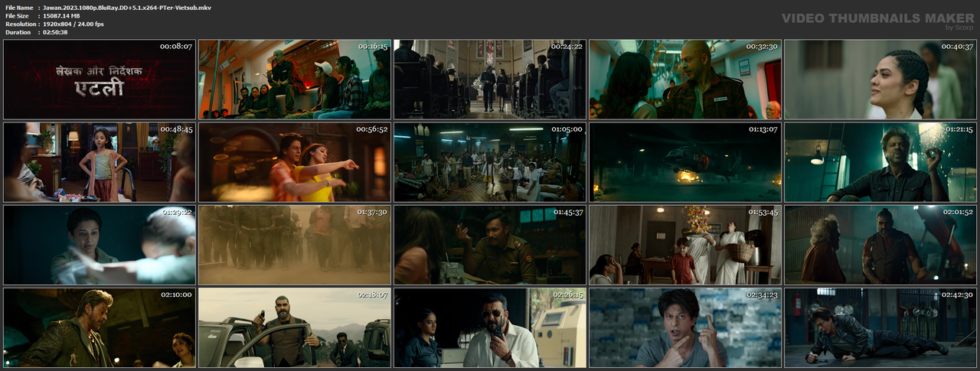Select the church aisle thumbnail at 00:24:22
This screenshot has height=371, width=980.
pyautogui.click(x=490, y=80)
